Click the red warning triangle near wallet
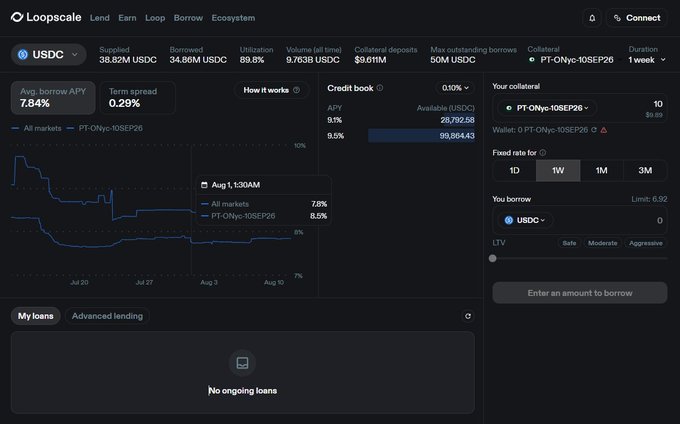This screenshot has width=680, height=424. [604, 130]
